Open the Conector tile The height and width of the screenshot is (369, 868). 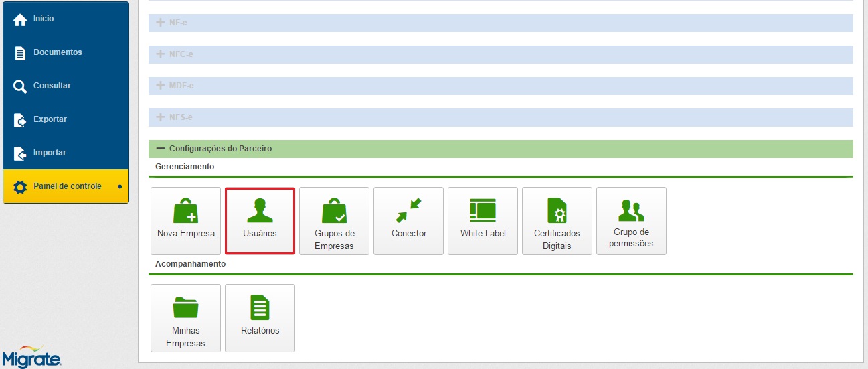(x=408, y=221)
